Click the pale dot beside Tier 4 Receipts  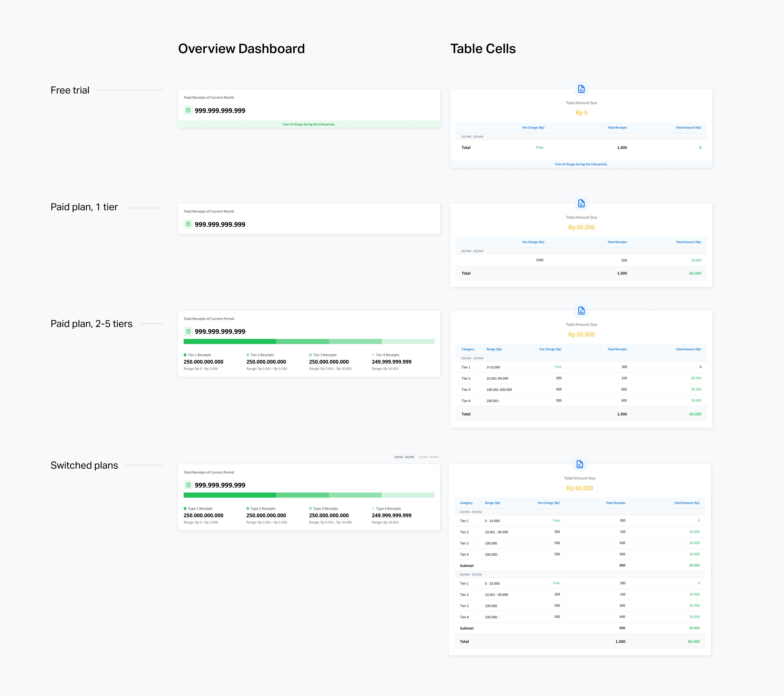click(373, 355)
